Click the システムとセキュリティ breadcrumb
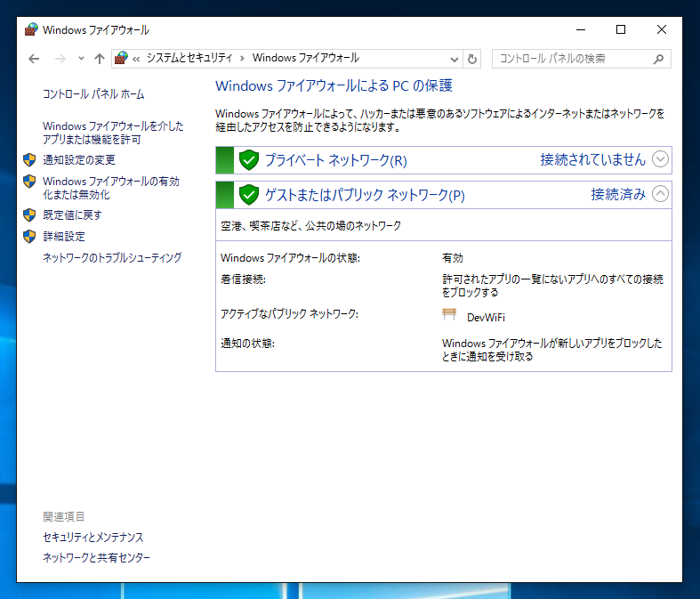700x599 pixels. tap(189, 58)
